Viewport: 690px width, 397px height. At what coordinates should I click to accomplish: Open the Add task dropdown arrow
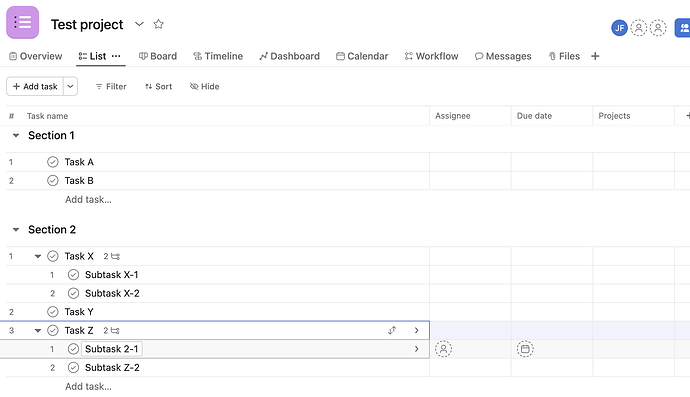(x=70, y=86)
